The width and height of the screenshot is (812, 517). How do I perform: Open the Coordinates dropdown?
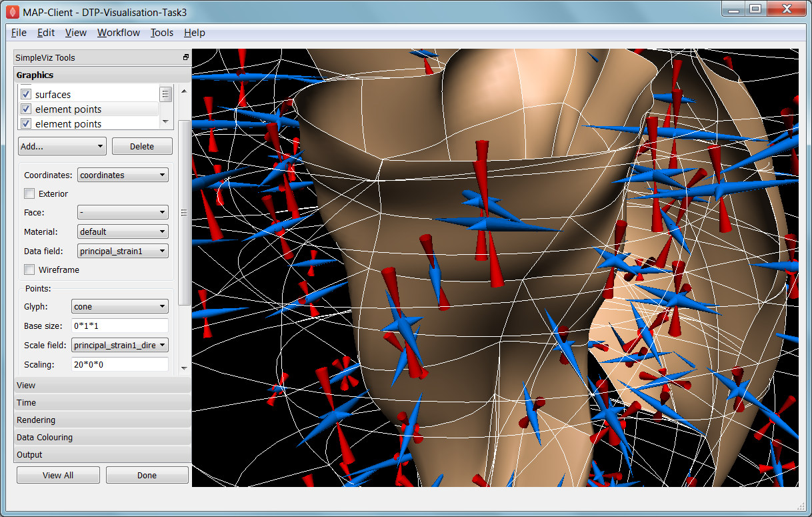123,175
